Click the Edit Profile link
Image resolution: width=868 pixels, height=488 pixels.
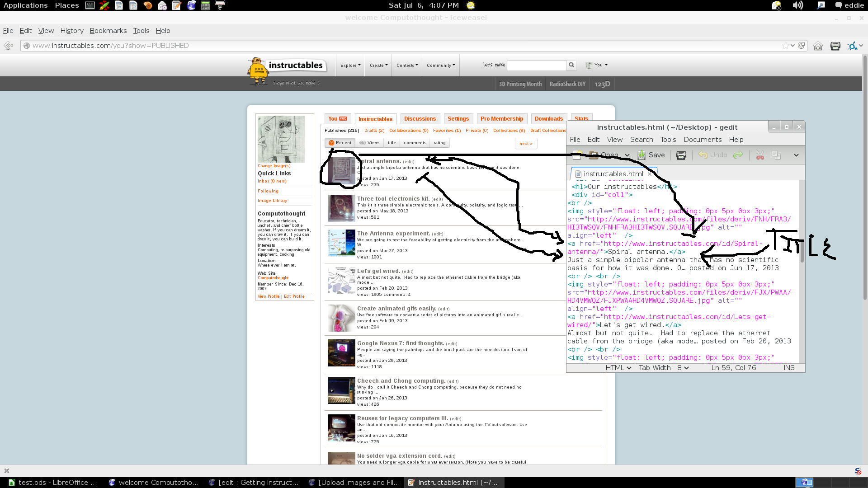point(294,296)
